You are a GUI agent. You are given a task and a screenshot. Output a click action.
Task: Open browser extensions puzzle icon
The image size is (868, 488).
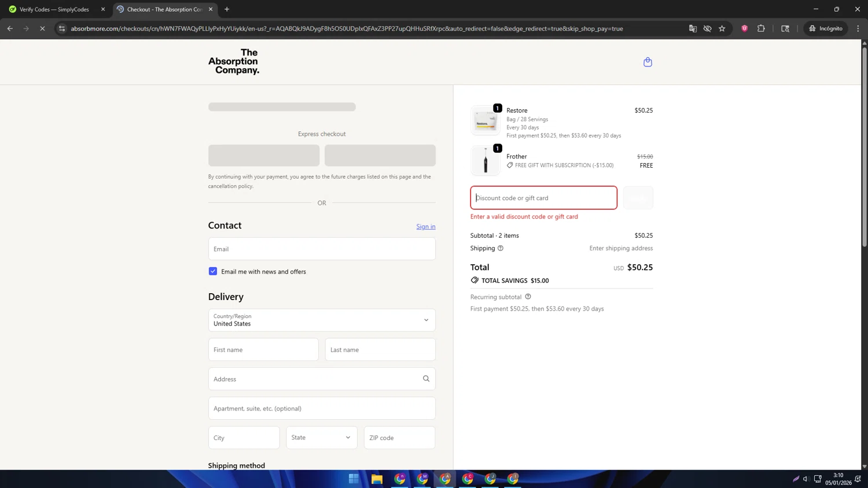(761, 28)
